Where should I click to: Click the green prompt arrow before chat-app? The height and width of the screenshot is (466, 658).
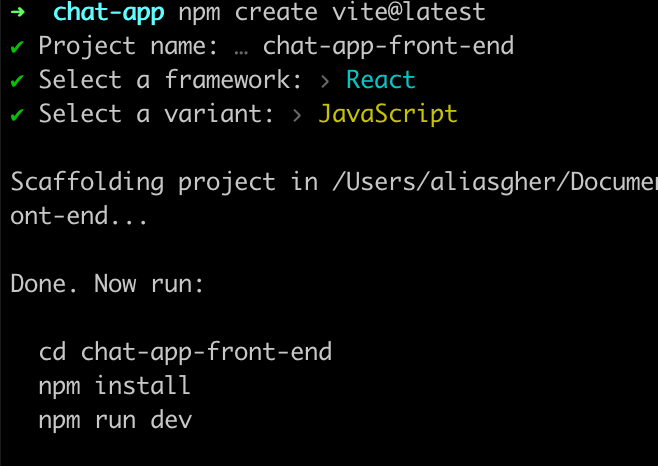(x=18, y=11)
